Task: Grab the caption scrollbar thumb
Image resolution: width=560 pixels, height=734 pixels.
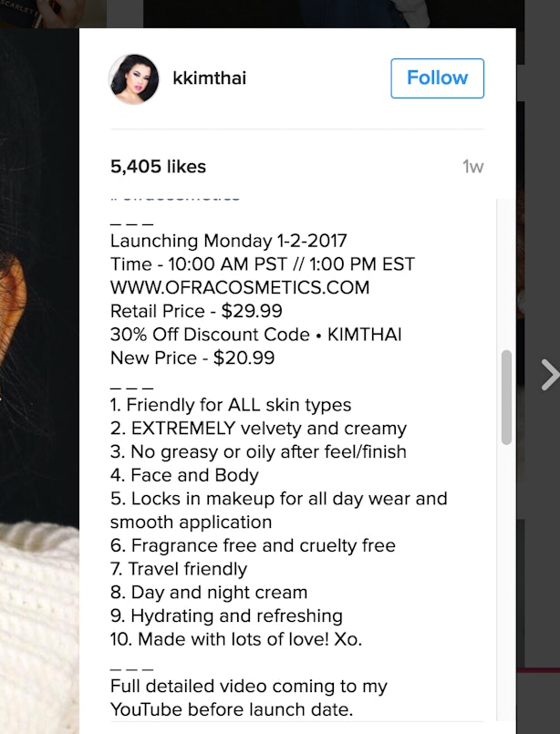Action: 506,397
